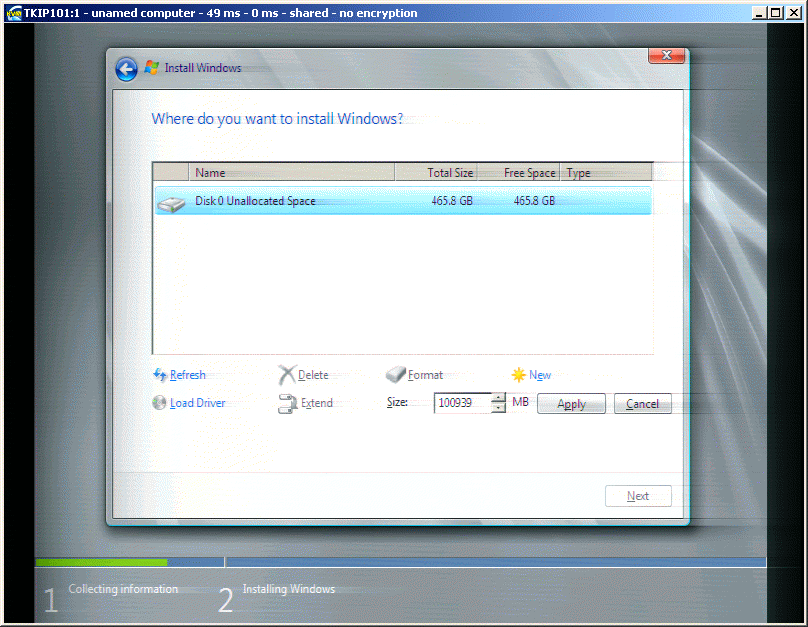Click the Delete option text
The width and height of the screenshot is (808, 627).
click(x=313, y=375)
